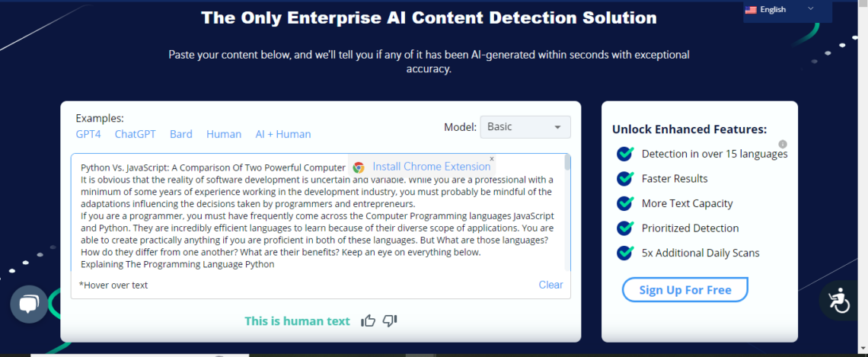
Task: Load the GPT4 example text
Action: click(x=88, y=134)
